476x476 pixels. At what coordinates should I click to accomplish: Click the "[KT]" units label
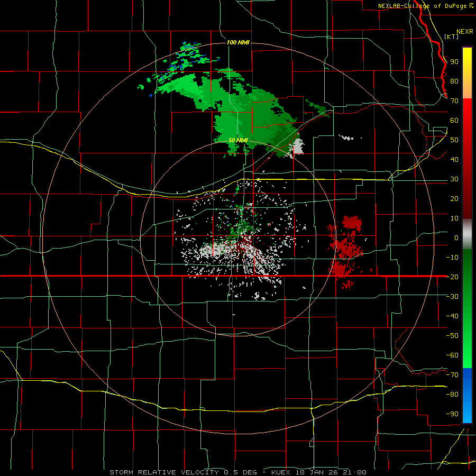452,36
